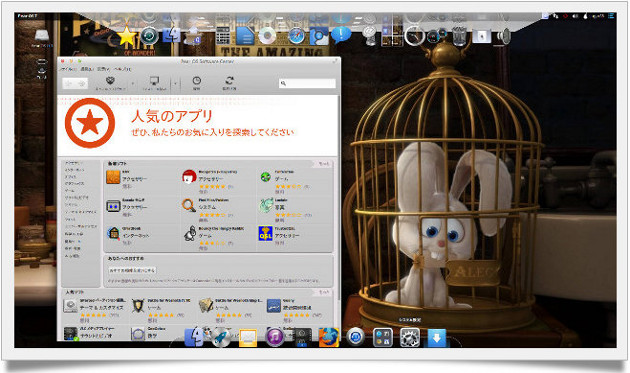The height and width of the screenshot is (373, 630).
Task: Select the orange accessory app icon
Action: (113, 177)
